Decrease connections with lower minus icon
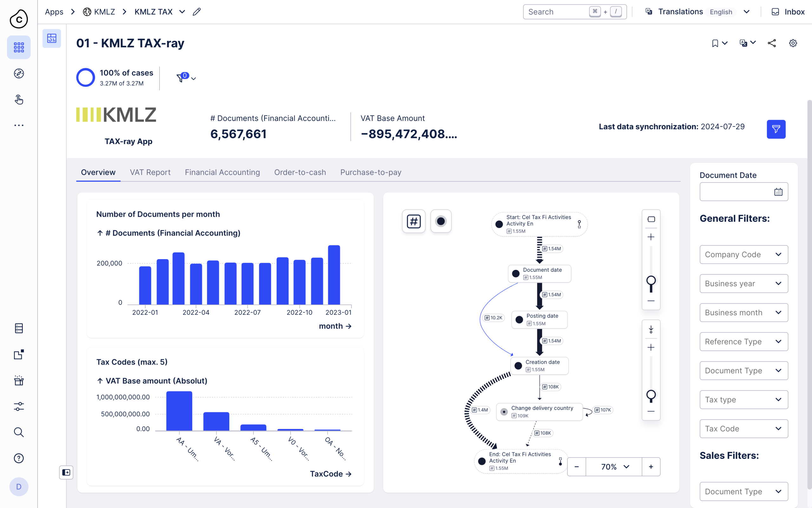The width and height of the screenshot is (812, 508). (651, 411)
